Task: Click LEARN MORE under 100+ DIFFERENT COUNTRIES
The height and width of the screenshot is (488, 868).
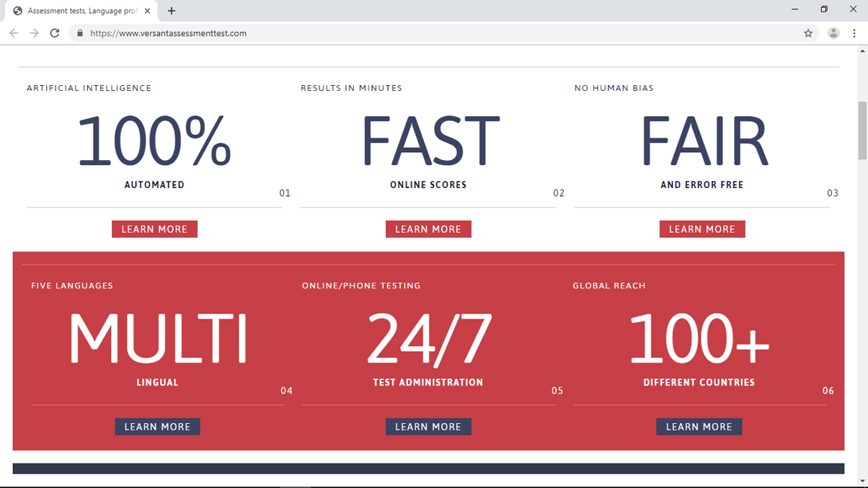Action: (699, 426)
